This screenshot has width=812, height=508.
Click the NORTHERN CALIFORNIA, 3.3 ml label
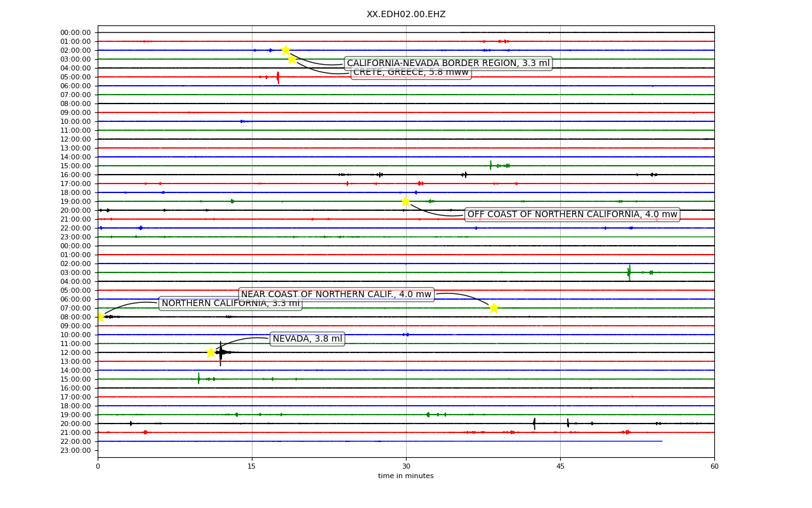pos(230,304)
